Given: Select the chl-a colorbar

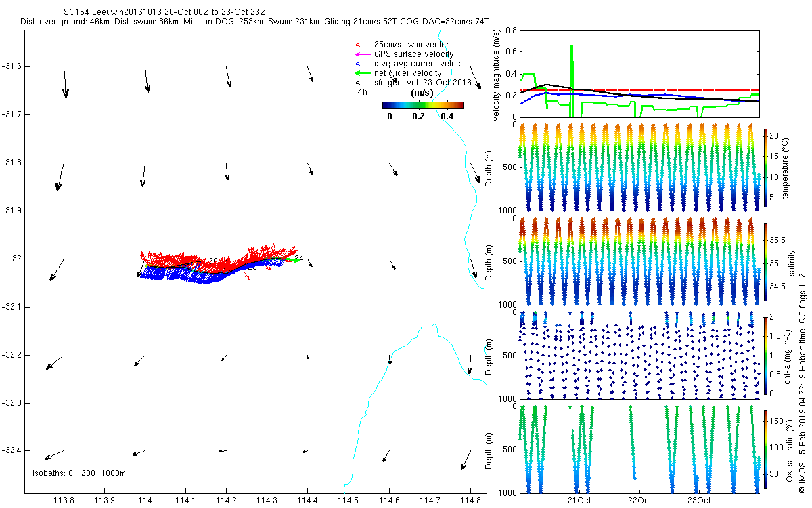Looking at the screenshot, I should click(765, 356).
